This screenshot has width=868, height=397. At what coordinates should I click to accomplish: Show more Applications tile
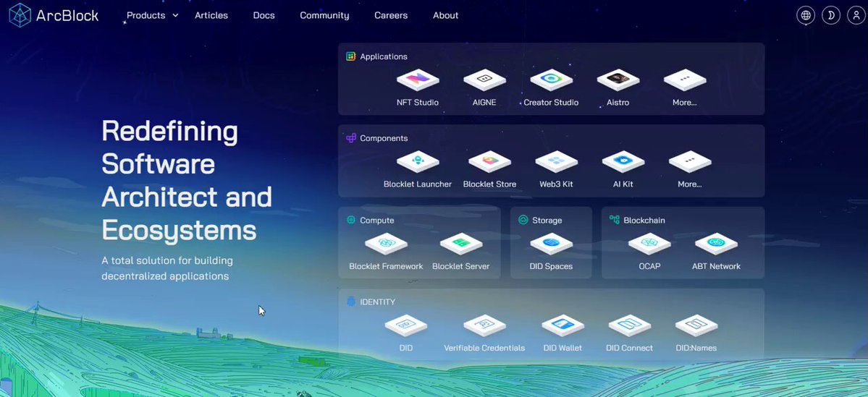coord(685,80)
